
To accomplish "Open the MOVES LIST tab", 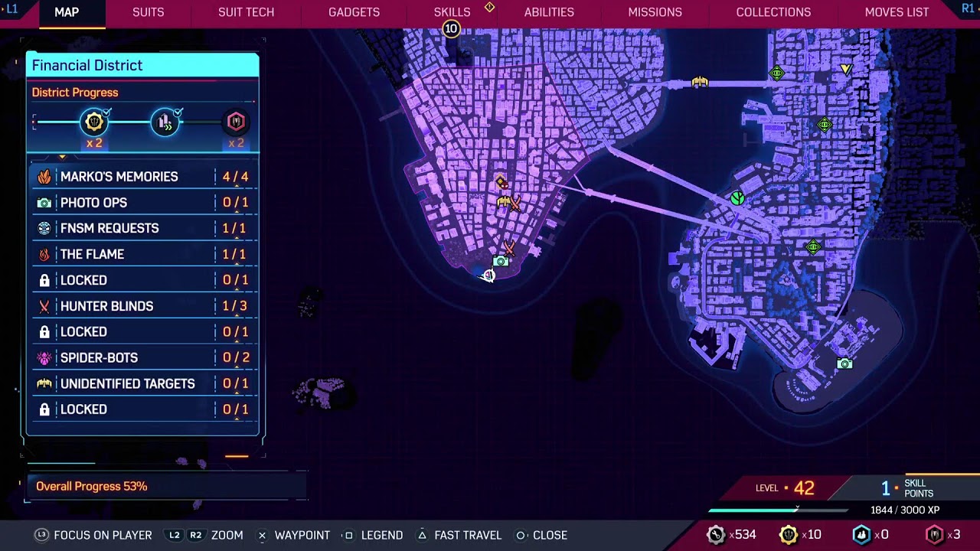I will tap(897, 12).
